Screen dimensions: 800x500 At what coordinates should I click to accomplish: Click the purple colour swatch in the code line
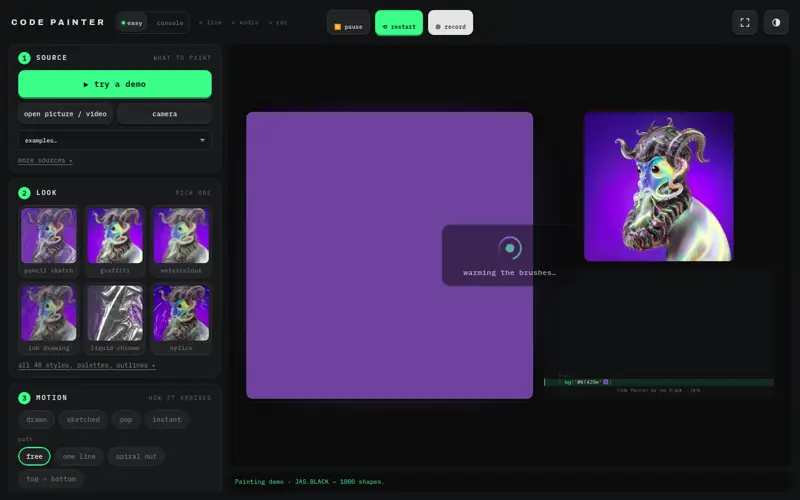(606, 382)
